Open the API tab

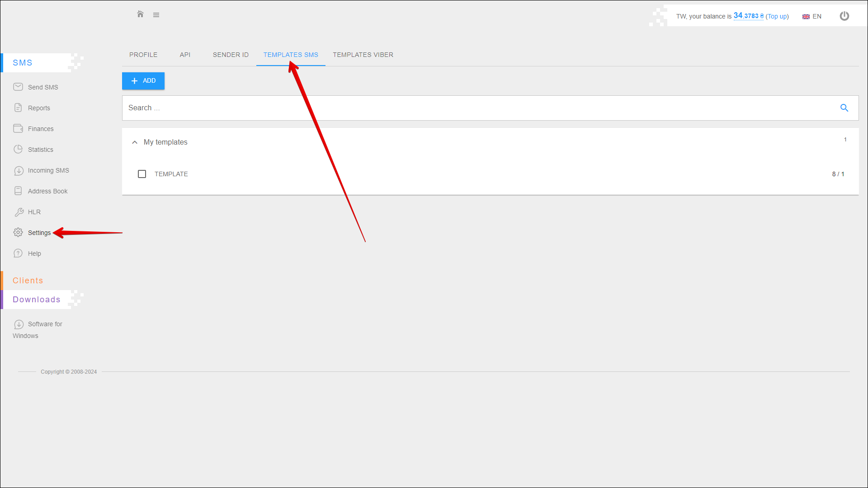pos(185,55)
